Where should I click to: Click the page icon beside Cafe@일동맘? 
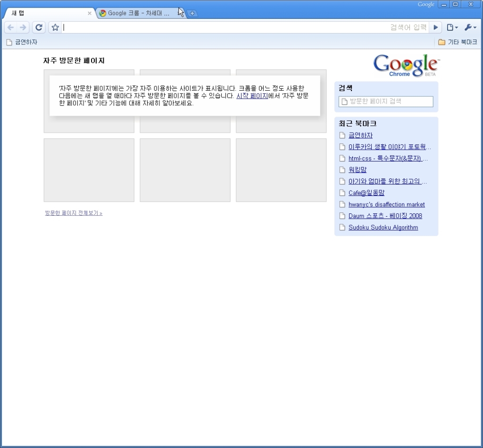pyautogui.click(x=342, y=193)
